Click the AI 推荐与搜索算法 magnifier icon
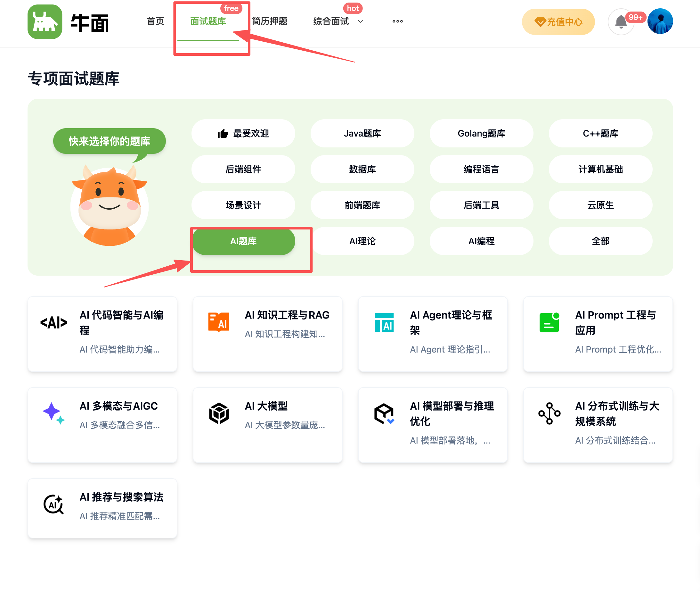The height and width of the screenshot is (591, 700). click(x=53, y=504)
